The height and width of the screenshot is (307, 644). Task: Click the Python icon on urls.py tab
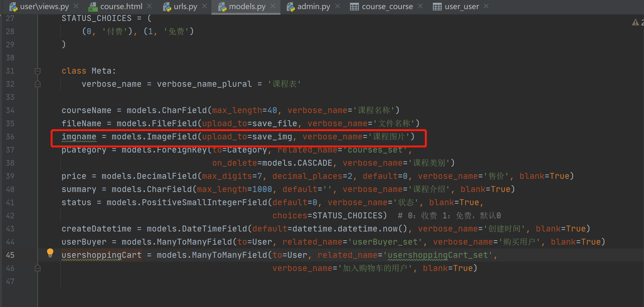point(167,7)
